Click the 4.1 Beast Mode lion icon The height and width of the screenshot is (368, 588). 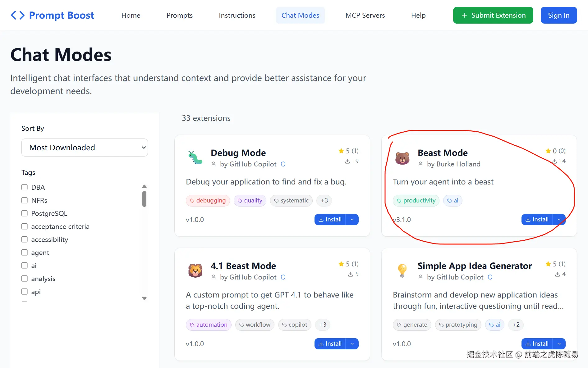tap(195, 271)
